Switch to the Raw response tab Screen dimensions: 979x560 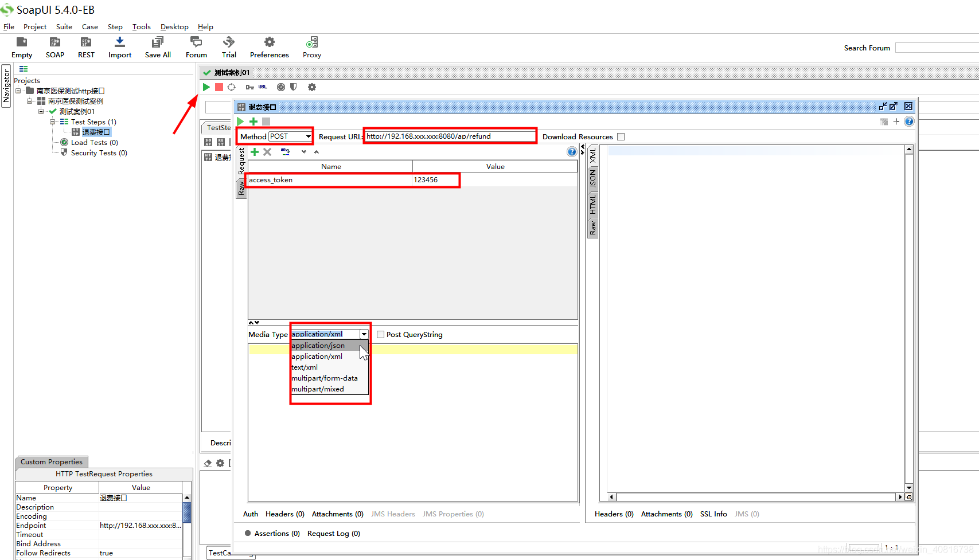click(x=593, y=228)
